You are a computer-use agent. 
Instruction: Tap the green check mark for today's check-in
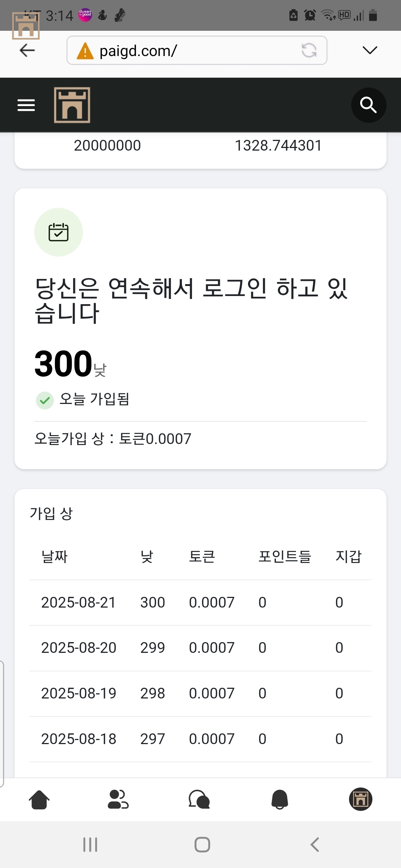[45, 400]
